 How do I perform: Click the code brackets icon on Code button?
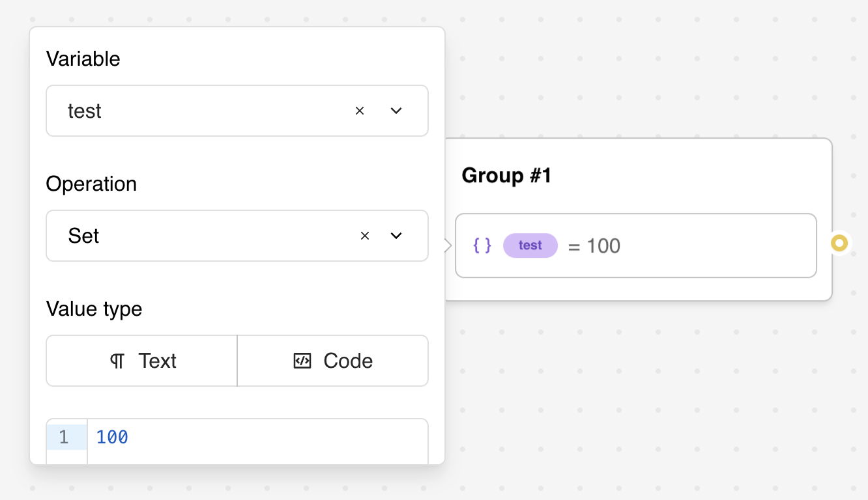coord(302,361)
